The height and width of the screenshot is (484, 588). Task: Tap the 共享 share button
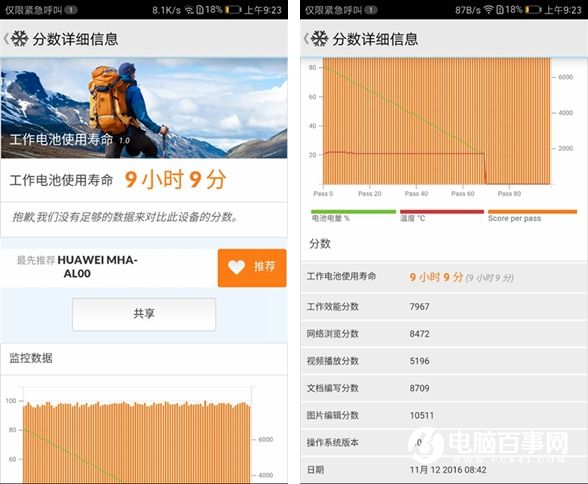[x=144, y=314]
